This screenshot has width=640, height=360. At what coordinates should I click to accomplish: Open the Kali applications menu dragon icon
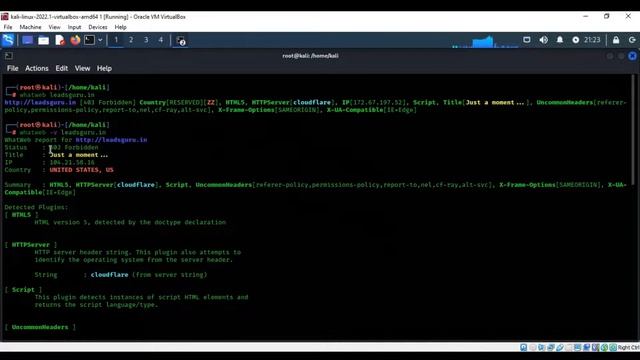pyautogui.click(x=8, y=40)
